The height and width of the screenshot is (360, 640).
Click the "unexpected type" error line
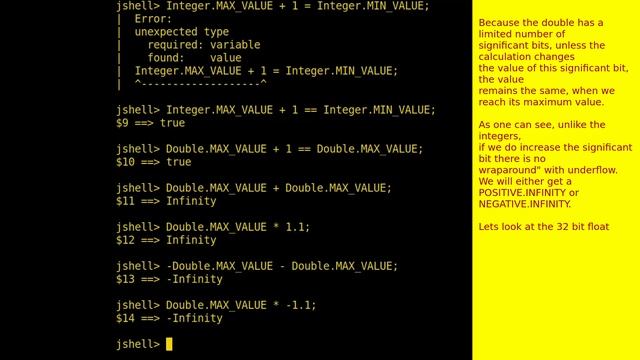[x=182, y=32]
